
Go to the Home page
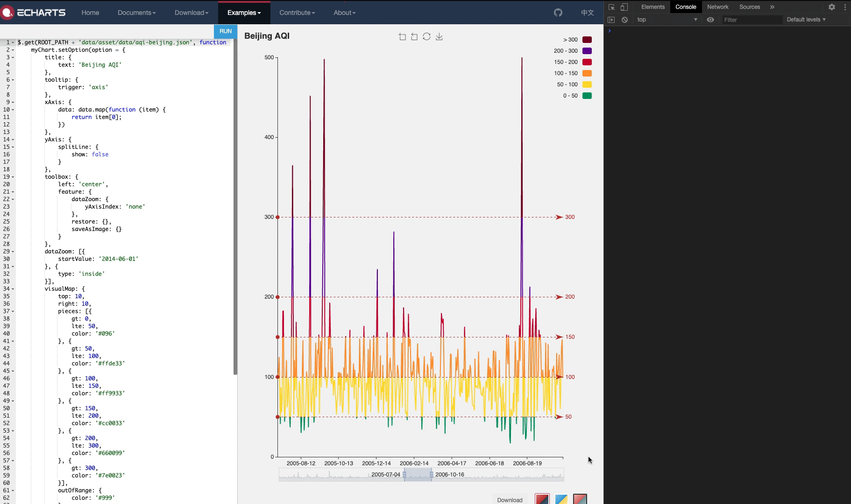coord(90,13)
